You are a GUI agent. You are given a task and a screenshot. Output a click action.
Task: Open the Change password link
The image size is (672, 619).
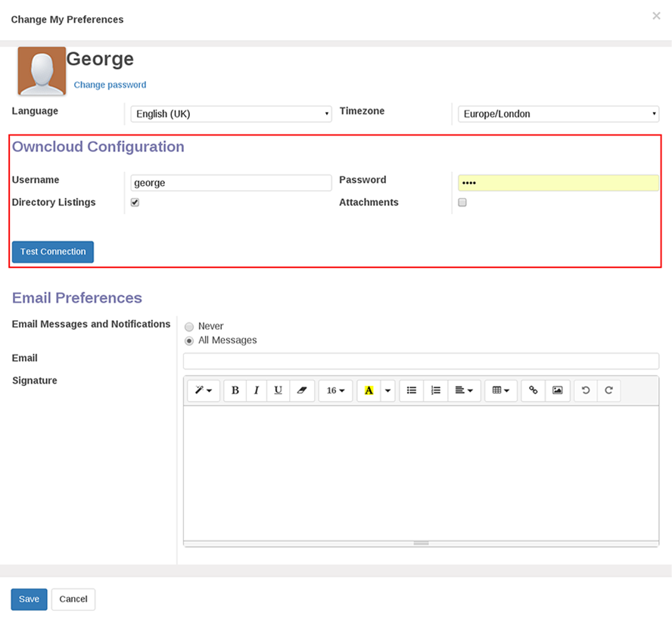(110, 85)
